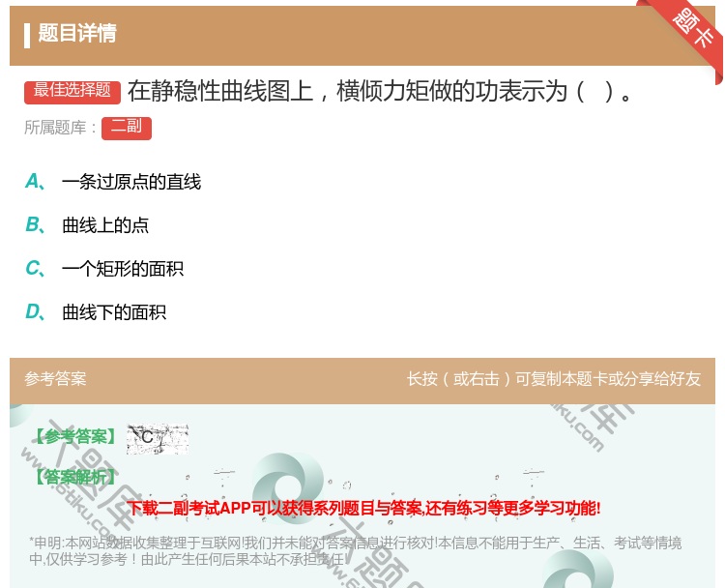Click the 题目详情 header title
725x588 pixels.
(x=77, y=34)
